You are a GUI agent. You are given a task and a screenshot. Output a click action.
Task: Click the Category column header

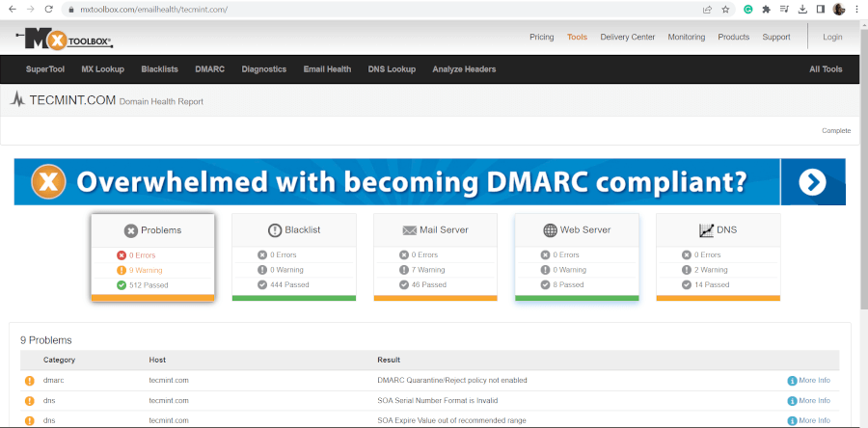(59, 360)
